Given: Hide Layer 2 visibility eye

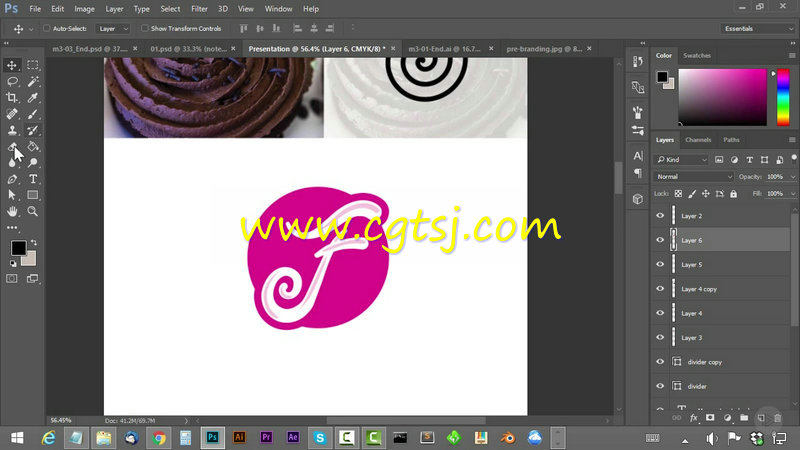Looking at the screenshot, I should click(660, 216).
